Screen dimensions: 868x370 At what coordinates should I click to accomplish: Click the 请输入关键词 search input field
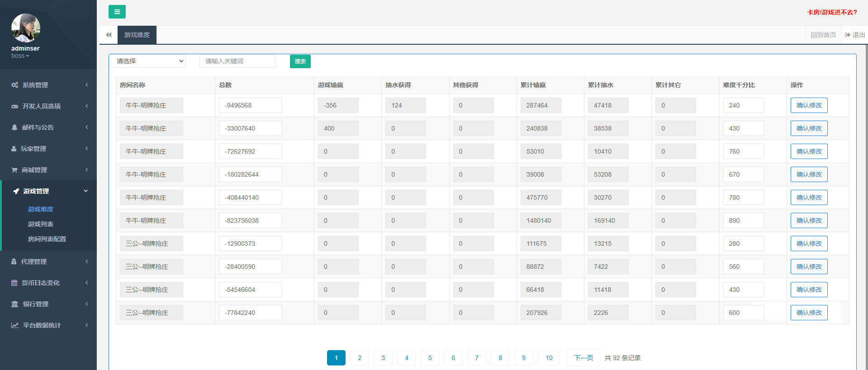(x=237, y=61)
